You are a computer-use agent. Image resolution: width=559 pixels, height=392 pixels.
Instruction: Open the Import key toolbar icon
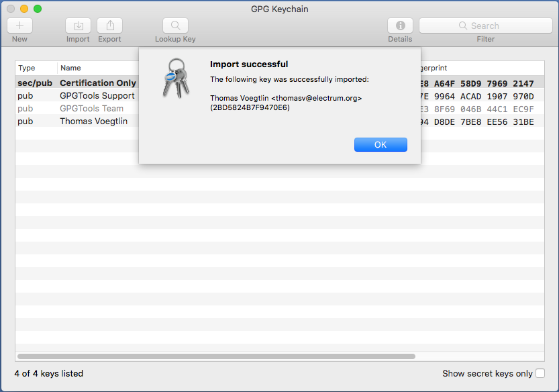tap(78, 26)
